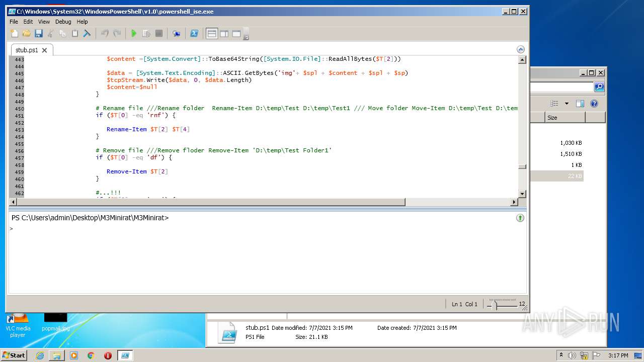644x362 pixels.
Task: Open the toolbar options overflow arrow
Action: click(247, 35)
